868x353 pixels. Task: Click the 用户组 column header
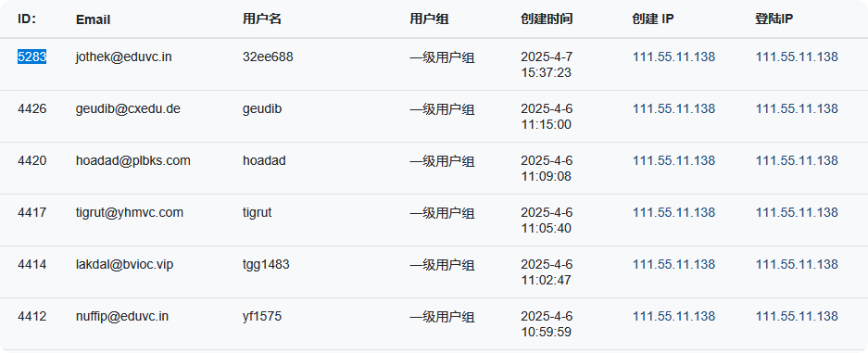(x=429, y=19)
